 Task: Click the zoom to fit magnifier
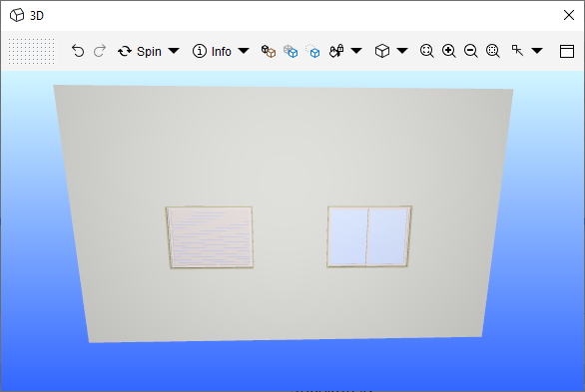pos(427,51)
